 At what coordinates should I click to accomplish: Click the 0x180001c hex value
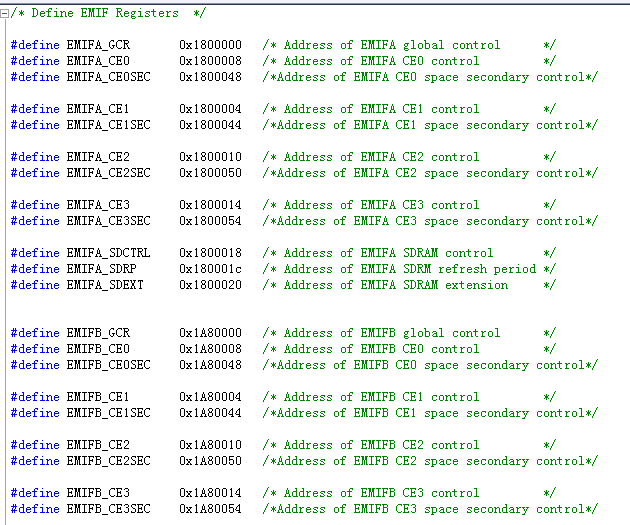click(210, 269)
